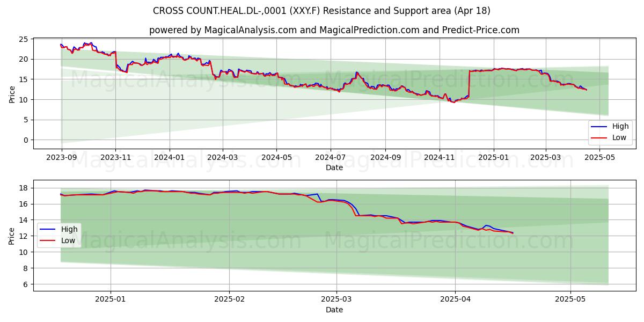Image resolution: width=644 pixels, height=322 pixels.
Task: Click the '2025-01' tick on upper chart
Action: click(x=493, y=157)
